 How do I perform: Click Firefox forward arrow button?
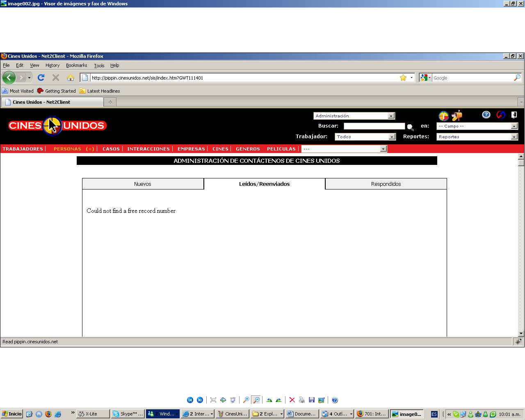pyautogui.click(x=21, y=78)
